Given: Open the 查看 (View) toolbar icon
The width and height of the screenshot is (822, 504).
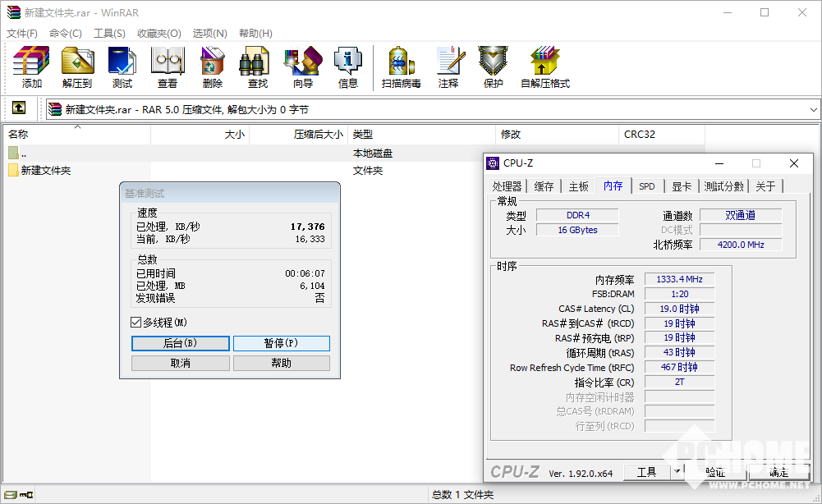Looking at the screenshot, I should (x=168, y=67).
